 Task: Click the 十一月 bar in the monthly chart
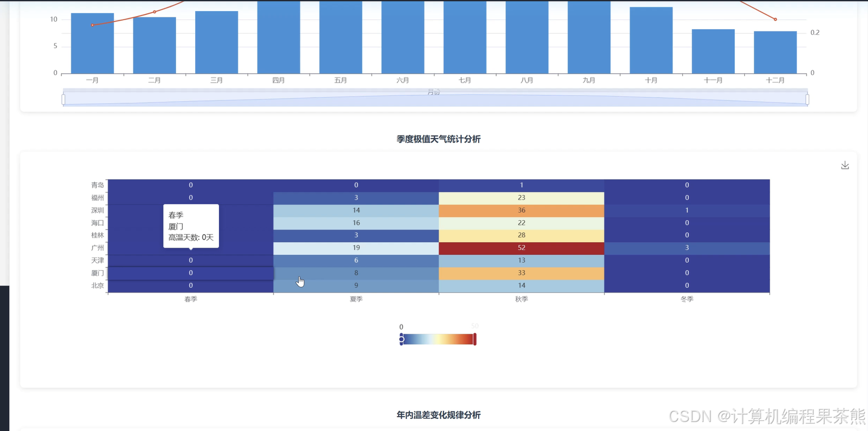pyautogui.click(x=713, y=51)
